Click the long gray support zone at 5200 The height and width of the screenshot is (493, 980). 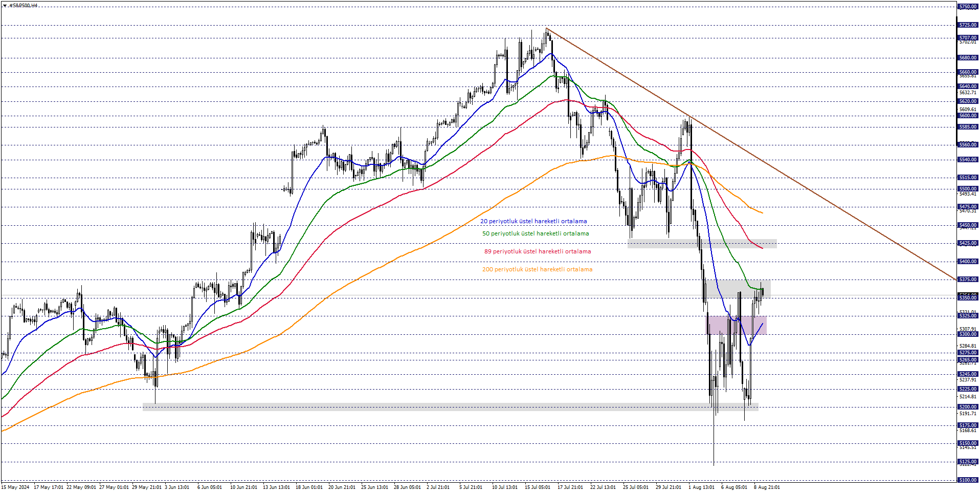[x=450, y=407]
